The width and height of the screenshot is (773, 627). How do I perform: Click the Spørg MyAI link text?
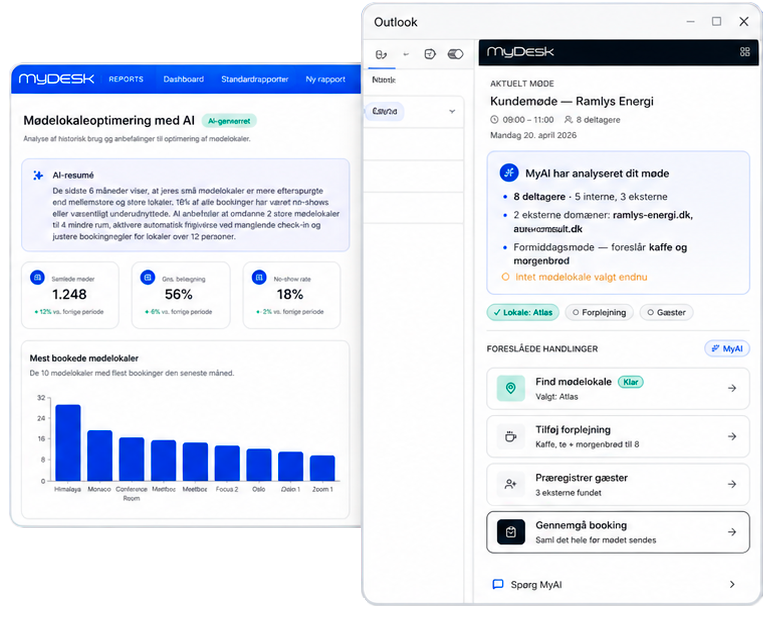(536, 585)
